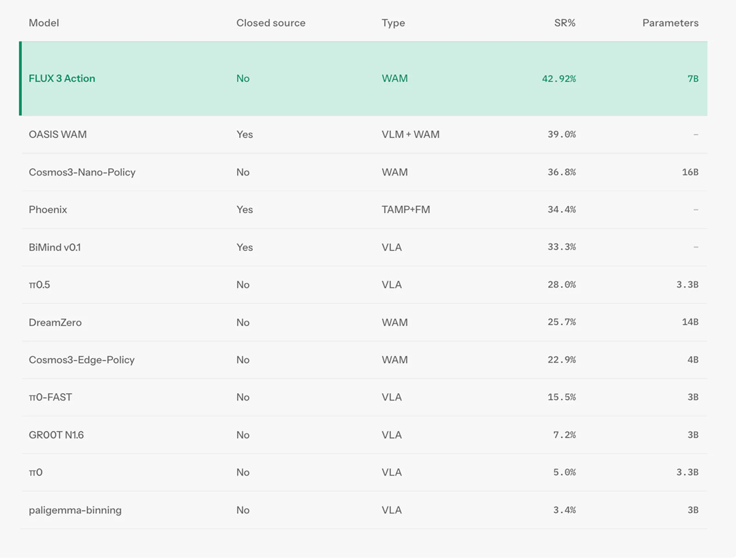
Task: Click the "Parameters" column header
Action: click(670, 23)
